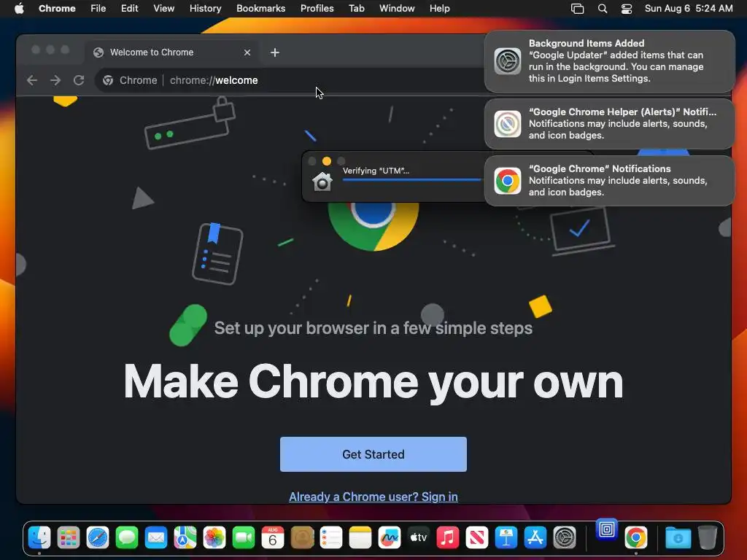Open the Bookmarks menu
This screenshot has width=747, height=560.
261,8
